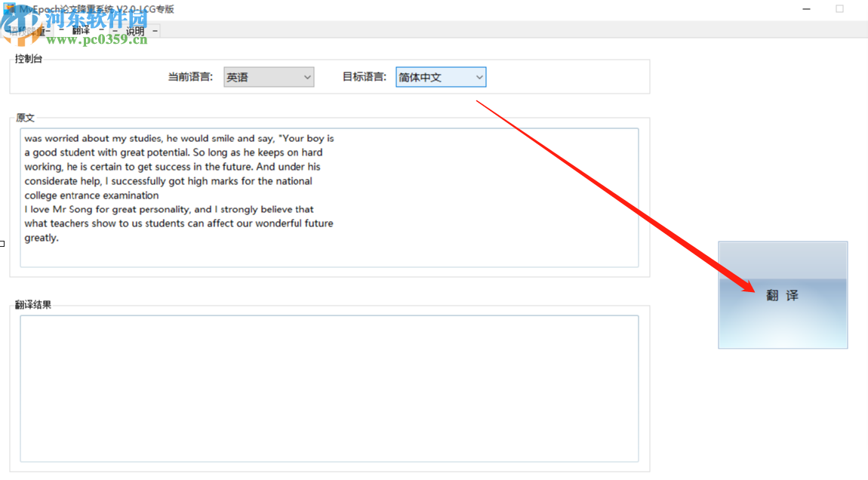Click inside the 翻译结果 output box
The width and height of the screenshot is (868, 480).
(x=329, y=388)
